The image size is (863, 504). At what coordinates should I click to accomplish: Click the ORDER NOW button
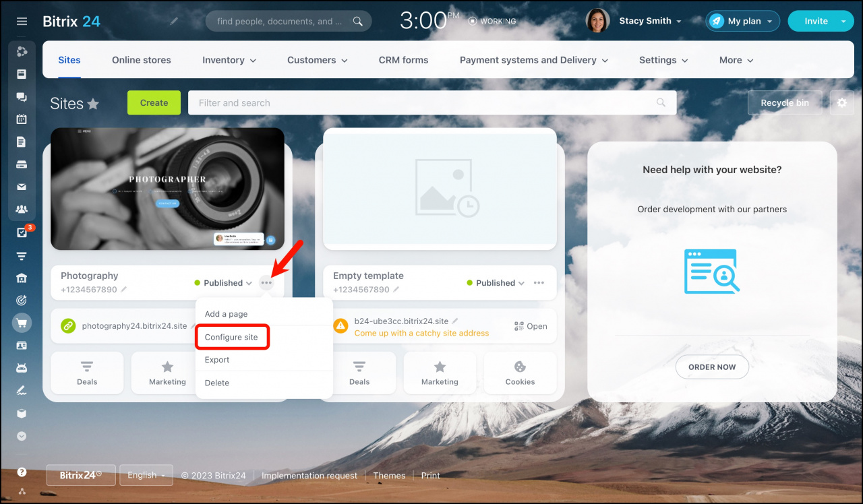pos(712,367)
